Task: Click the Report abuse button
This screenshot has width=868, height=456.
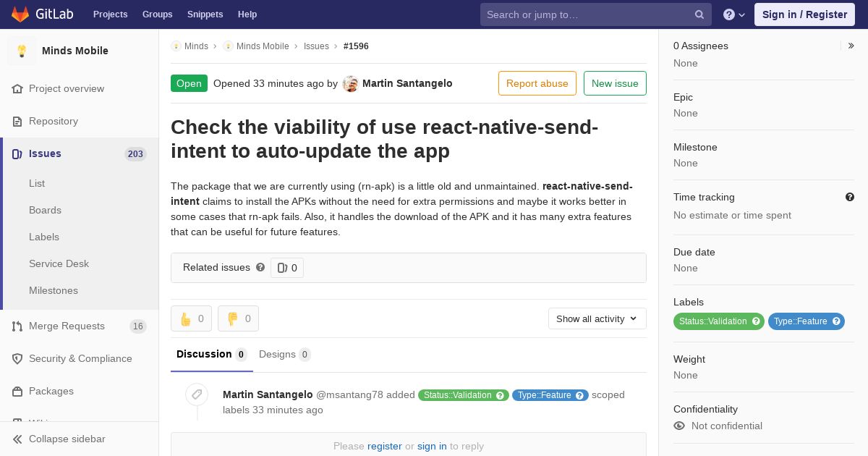Action: pos(537,83)
